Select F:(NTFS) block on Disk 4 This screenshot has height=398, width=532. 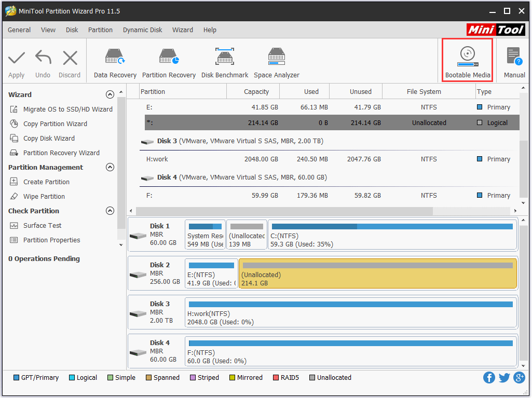[351, 351]
